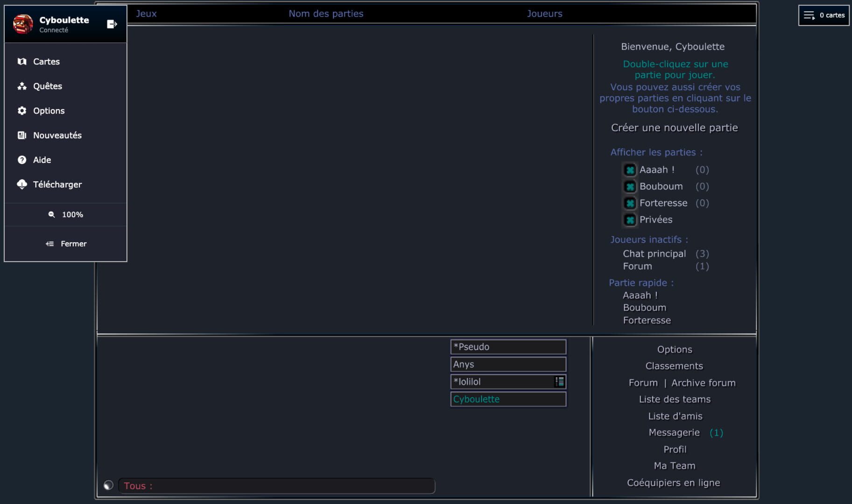The width and height of the screenshot is (852, 504).
Task: Open the Cartes menu entry
Action: coord(46,62)
